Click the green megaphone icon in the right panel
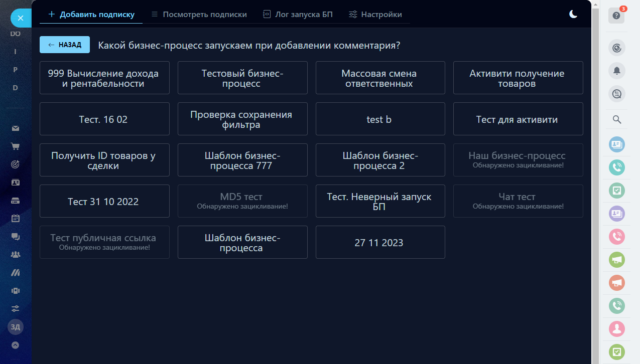 coord(616,259)
